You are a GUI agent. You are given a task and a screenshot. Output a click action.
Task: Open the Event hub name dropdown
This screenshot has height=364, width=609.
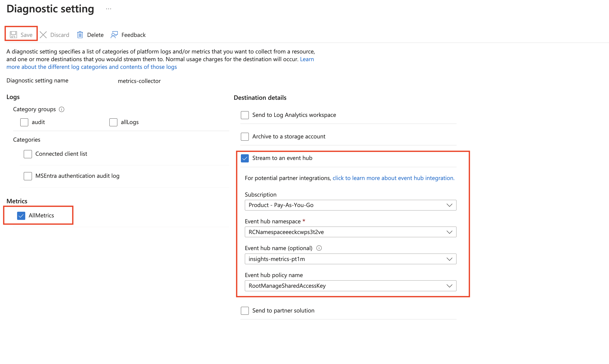[x=351, y=259]
